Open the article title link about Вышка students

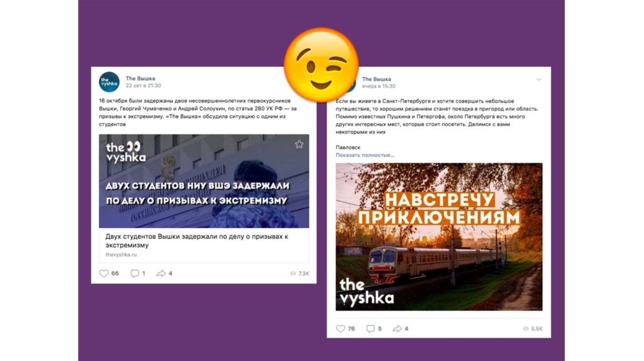coord(197,241)
